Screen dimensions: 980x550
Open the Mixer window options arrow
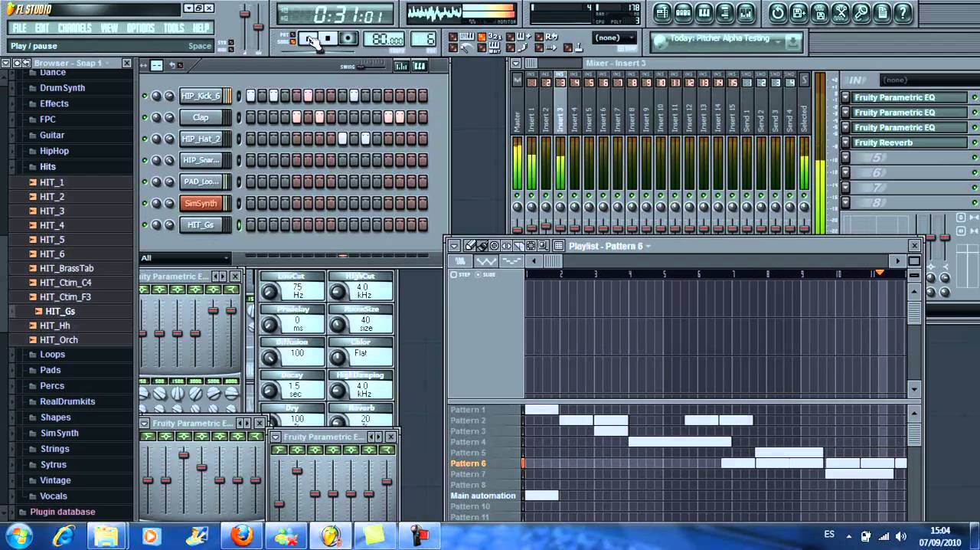tap(516, 63)
